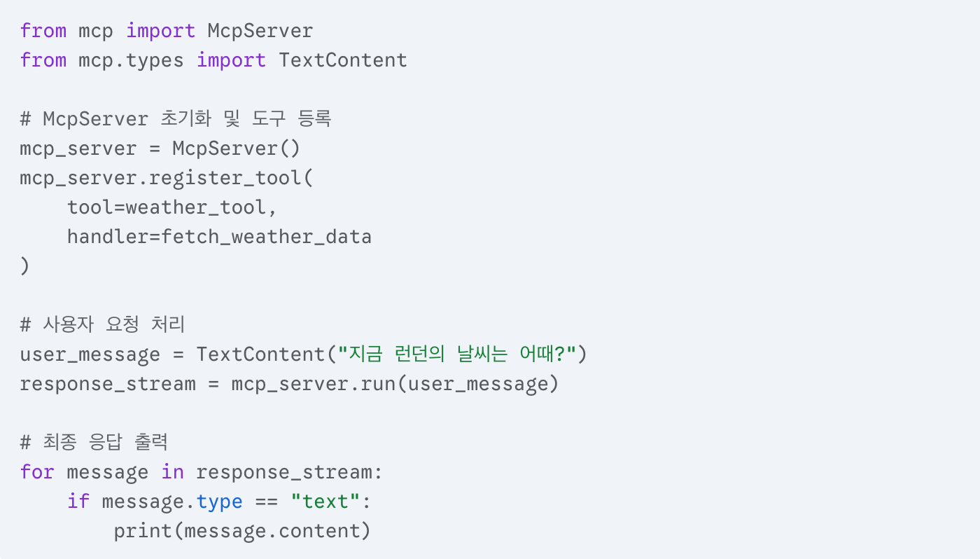This screenshot has width=980, height=559.
Task: Click TextContent in the second import line
Action: (342, 60)
